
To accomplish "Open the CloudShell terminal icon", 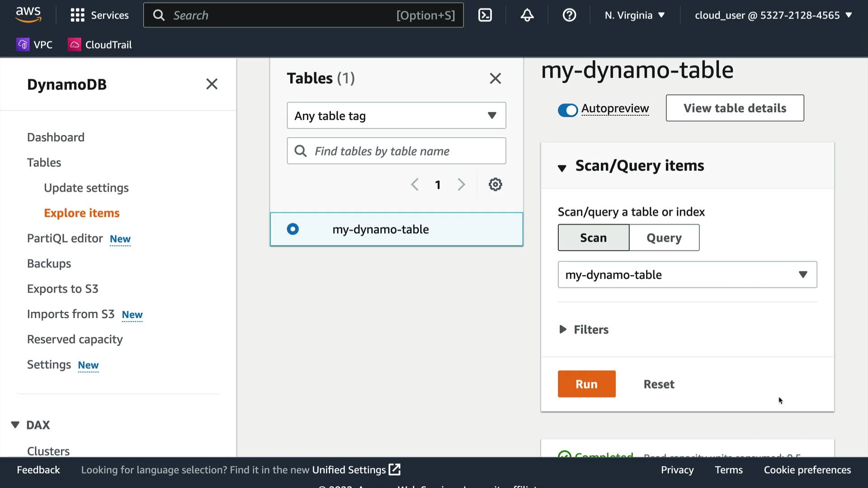I will click(x=485, y=15).
